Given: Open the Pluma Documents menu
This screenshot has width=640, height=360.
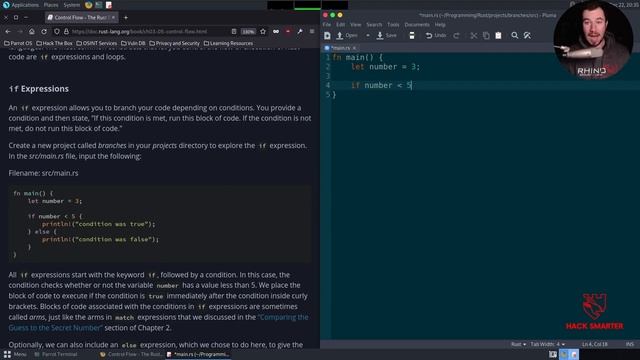Looking at the screenshot, I should pyautogui.click(x=417, y=25).
